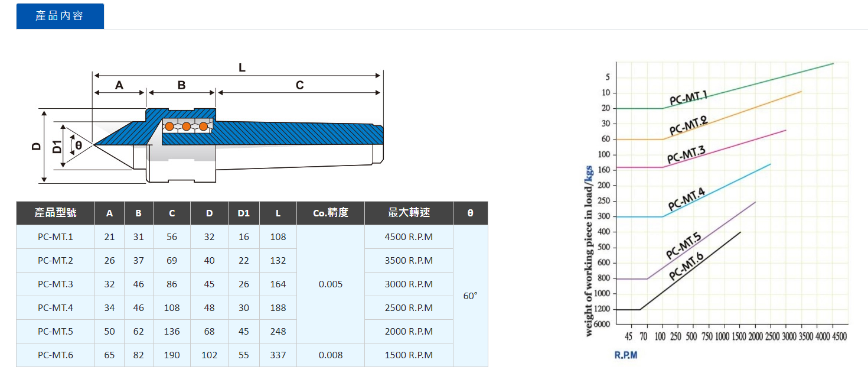
Task: Select the 產品內容 header tab
Action: pyautogui.click(x=60, y=16)
